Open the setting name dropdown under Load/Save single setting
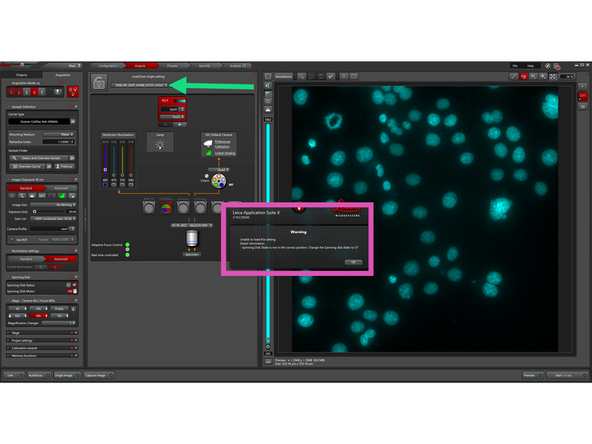The width and height of the screenshot is (592, 444). 139,85
